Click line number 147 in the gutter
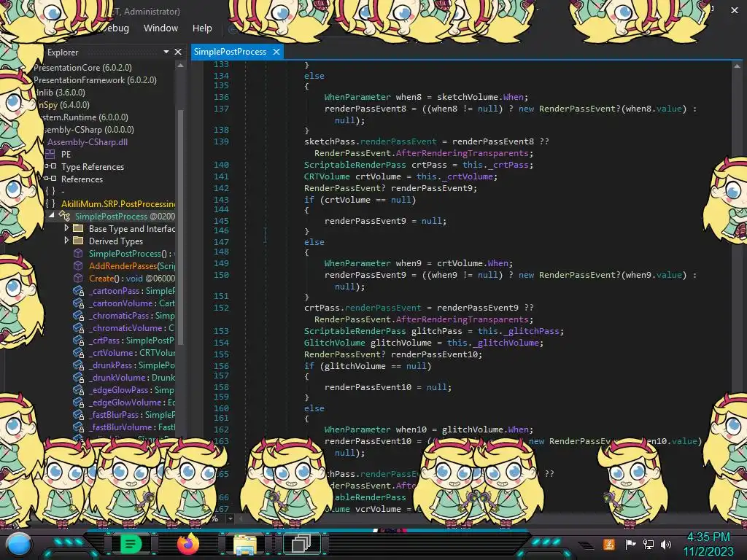 point(221,242)
